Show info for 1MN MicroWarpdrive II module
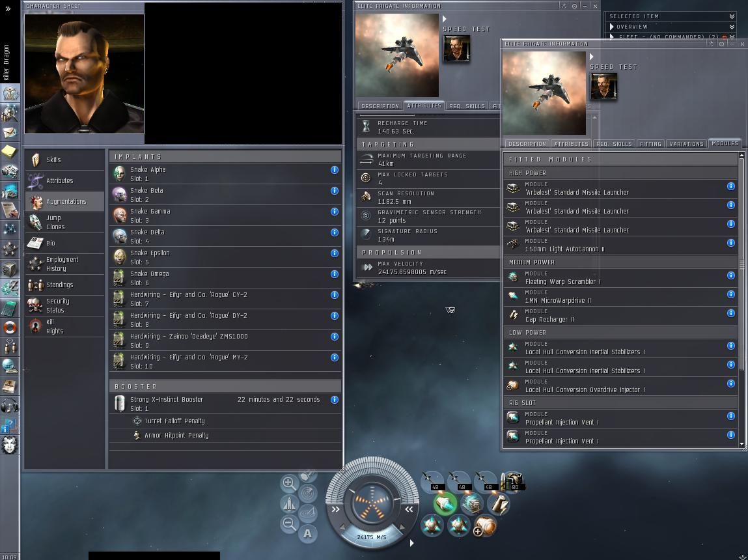The height and width of the screenshot is (560, 748). click(731, 294)
